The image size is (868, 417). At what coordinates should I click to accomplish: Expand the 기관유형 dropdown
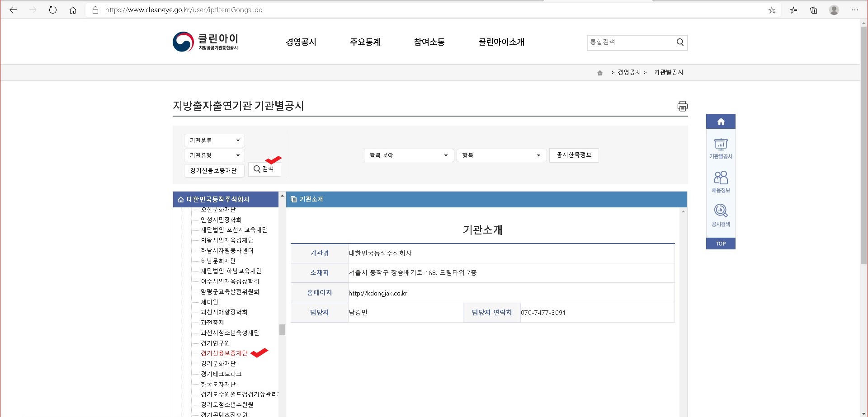(x=214, y=155)
